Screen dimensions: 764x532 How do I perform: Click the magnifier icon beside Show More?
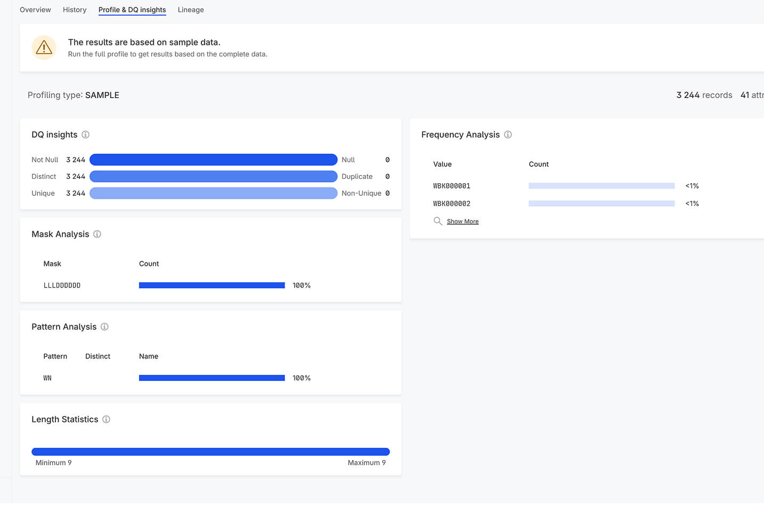pos(437,221)
